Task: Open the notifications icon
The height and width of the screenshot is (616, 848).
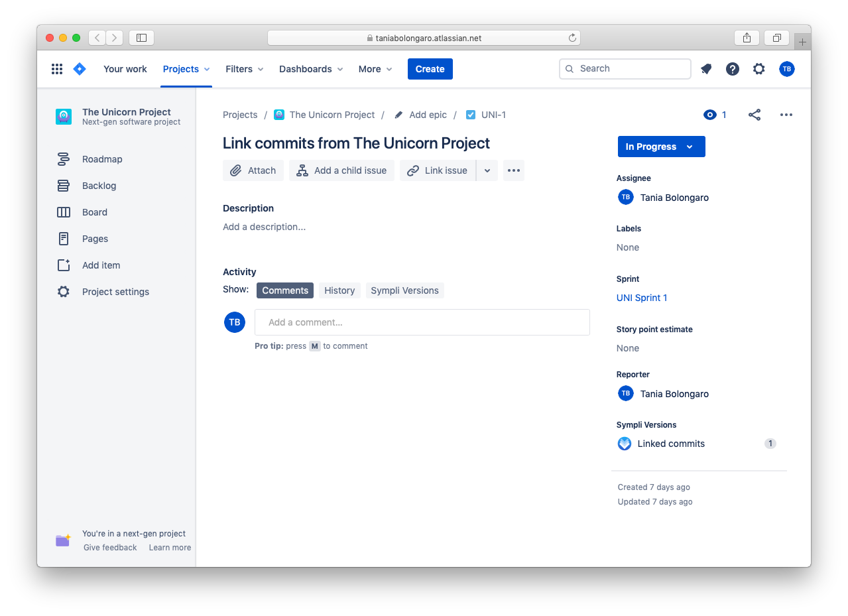Action: [x=706, y=69]
